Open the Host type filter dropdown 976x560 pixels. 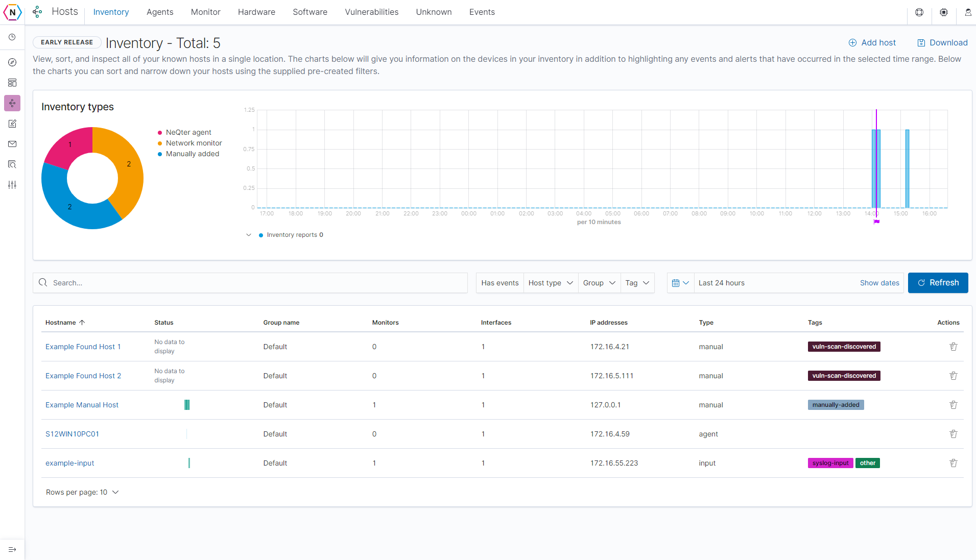(x=551, y=283)
